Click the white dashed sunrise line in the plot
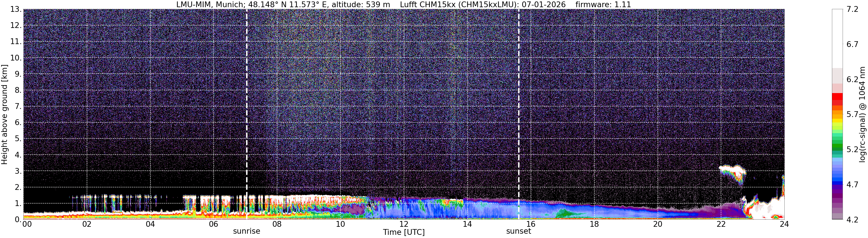868x238 pixels. click(x=247, y=114)
